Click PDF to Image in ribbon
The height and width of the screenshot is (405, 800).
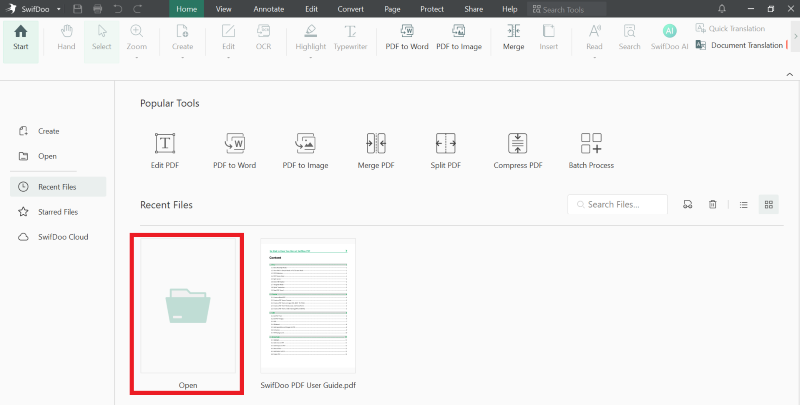(459, 38)
